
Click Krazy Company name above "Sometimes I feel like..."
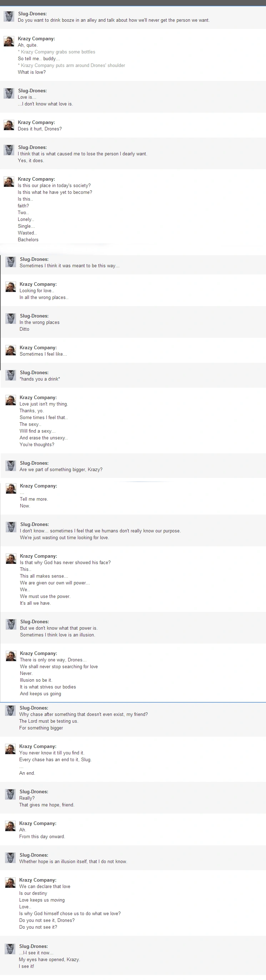click(x=38, y=347)
